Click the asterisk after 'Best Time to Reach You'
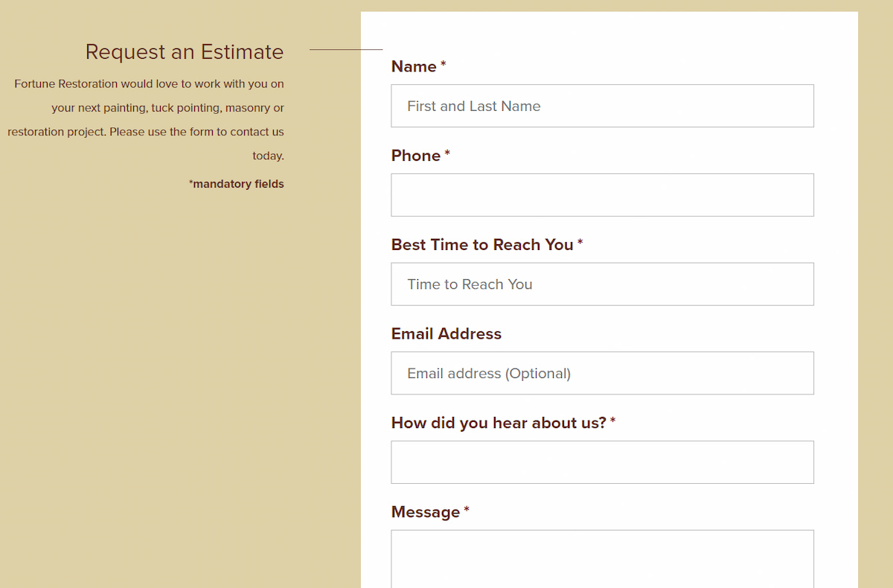893x588 pixels. coord(580,243)
